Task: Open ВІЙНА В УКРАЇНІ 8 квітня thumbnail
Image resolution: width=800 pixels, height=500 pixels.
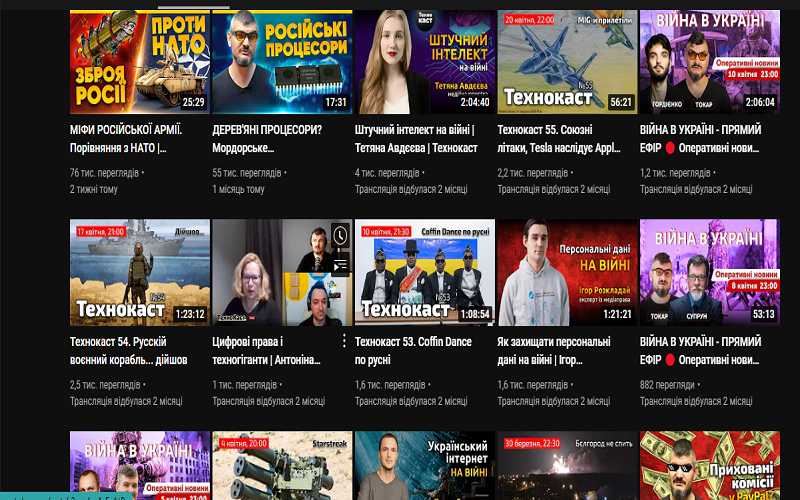Action: (709, 272)
